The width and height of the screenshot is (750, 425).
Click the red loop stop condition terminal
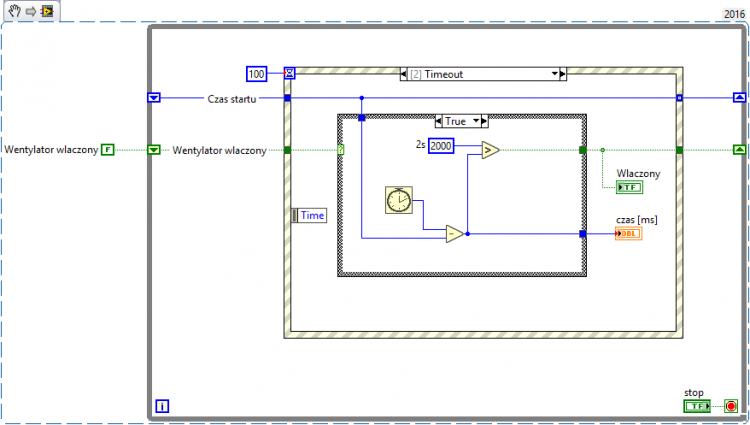731,406
